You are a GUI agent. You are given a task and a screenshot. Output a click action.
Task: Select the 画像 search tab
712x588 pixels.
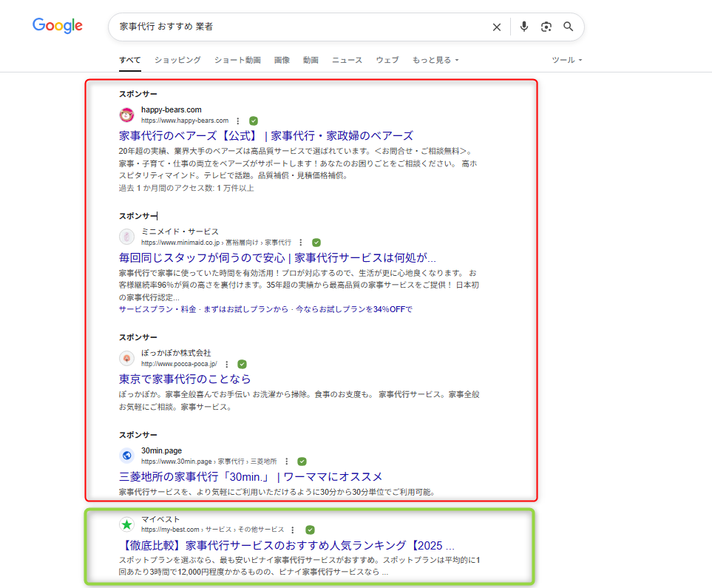click(282, 60)
